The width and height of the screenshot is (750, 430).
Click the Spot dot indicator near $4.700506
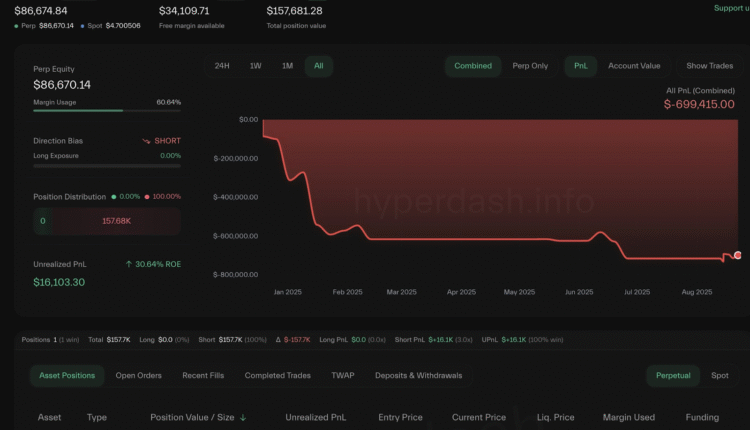(80, 25)
